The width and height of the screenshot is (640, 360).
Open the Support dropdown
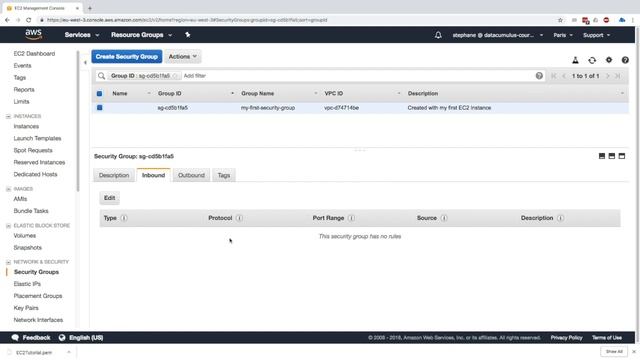coord(596,35)
